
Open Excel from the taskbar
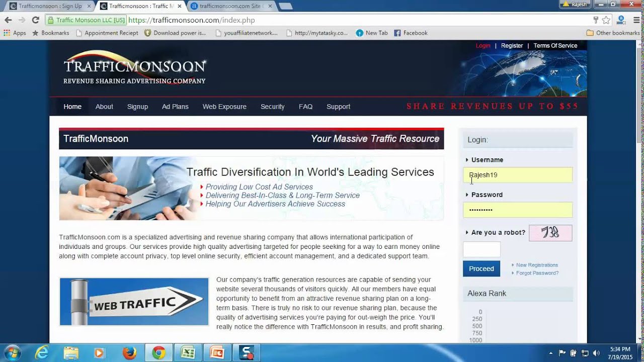point(188,353)
